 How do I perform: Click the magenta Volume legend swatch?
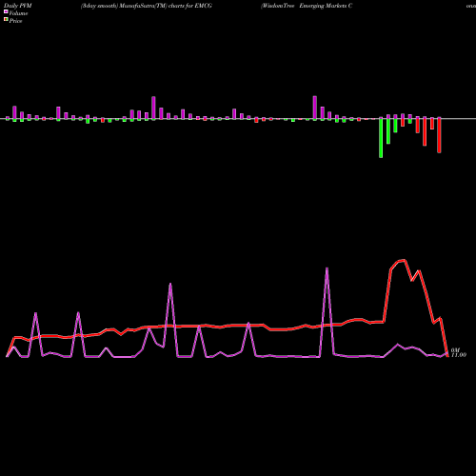pos(6,11)
